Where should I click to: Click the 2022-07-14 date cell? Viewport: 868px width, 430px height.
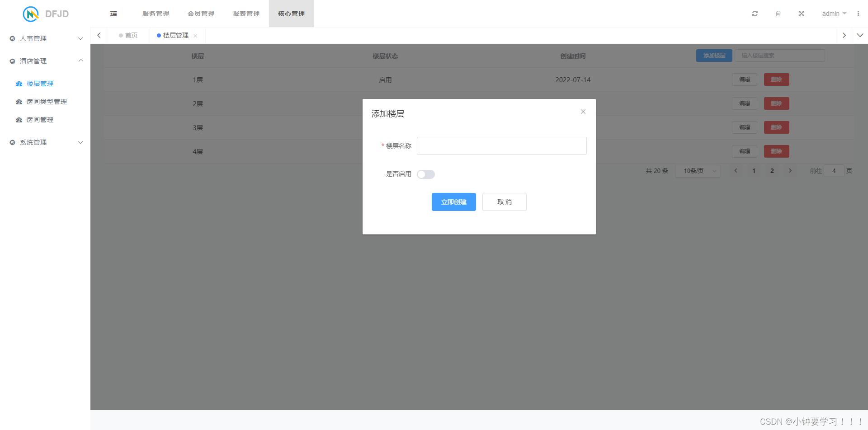pos(573,80)
